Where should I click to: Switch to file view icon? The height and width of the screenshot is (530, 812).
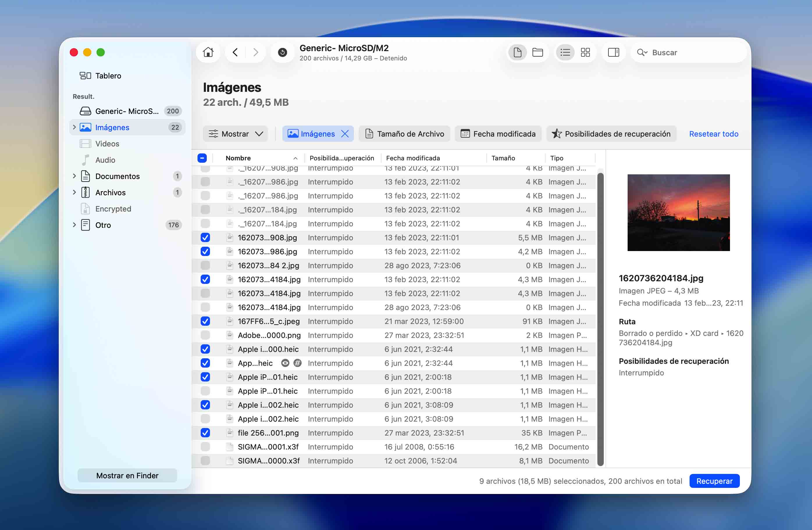517,52
